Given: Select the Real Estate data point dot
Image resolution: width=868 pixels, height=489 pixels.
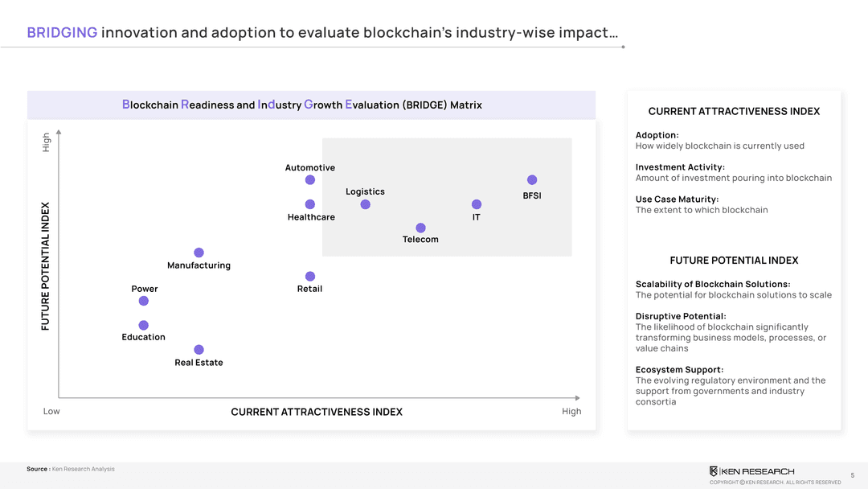Looking at the screenshot, I should coord(199,349).
